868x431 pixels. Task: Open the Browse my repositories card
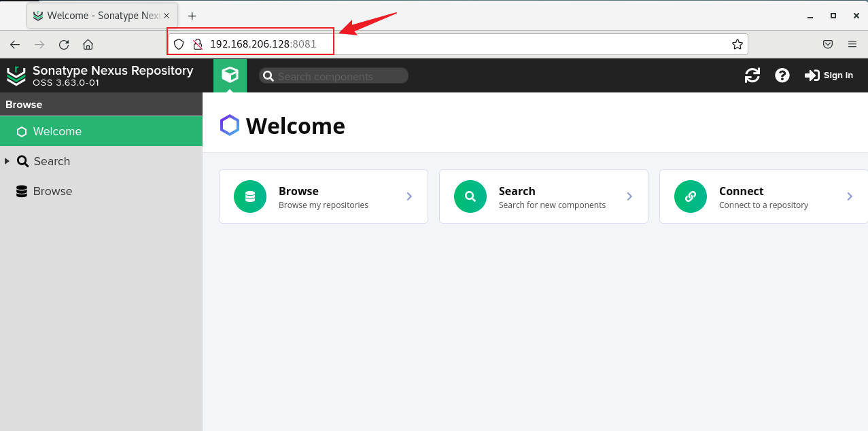pos(324,196)
